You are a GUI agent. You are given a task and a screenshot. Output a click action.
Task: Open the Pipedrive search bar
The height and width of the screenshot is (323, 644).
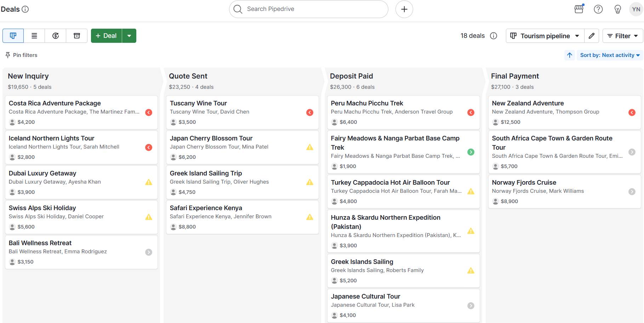307,9
